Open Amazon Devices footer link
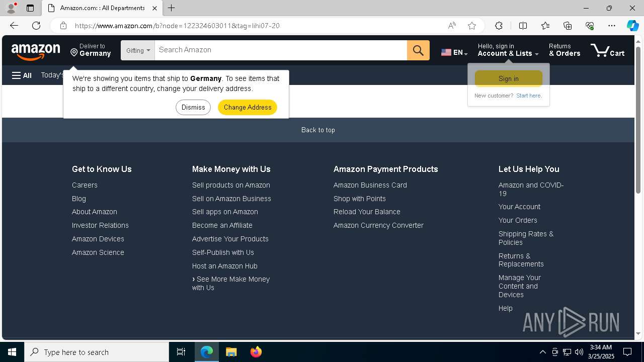The image size is (644, 362). (x=98, y=239)
